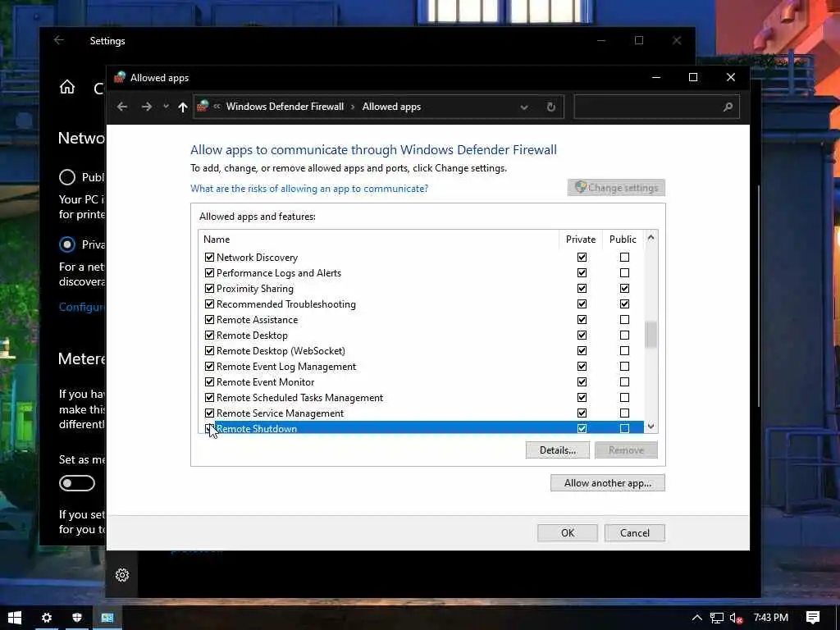Screen dimensions: 840x630
Task: Open Settings from taskbar
Action: [47, 618]
